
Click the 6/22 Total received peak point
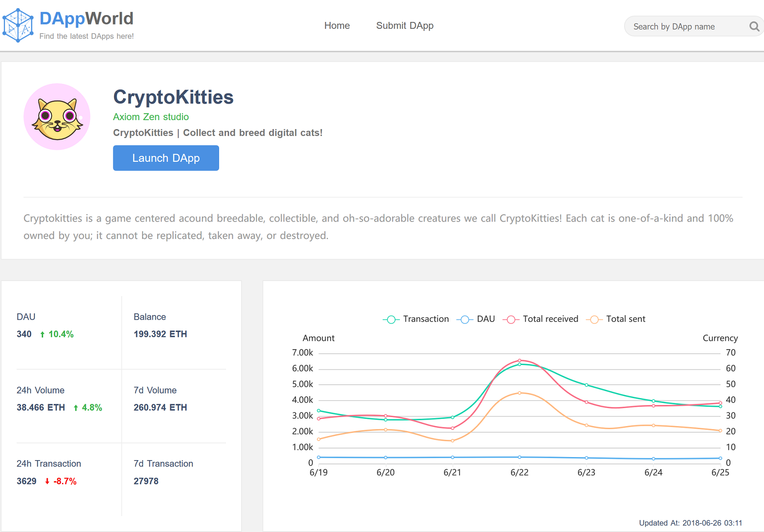(x=520, y=360)
